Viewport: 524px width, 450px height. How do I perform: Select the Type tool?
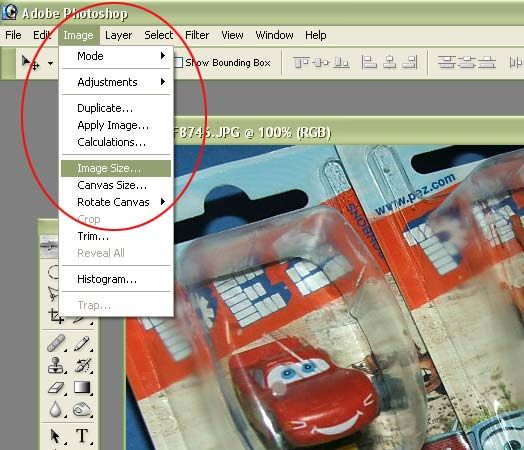82,435
